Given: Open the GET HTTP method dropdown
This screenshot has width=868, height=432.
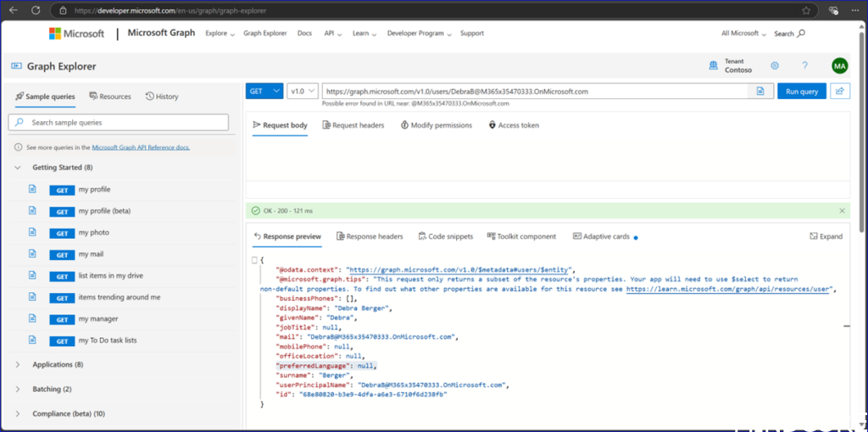Looking at the screenshot, I should point(264,91).
